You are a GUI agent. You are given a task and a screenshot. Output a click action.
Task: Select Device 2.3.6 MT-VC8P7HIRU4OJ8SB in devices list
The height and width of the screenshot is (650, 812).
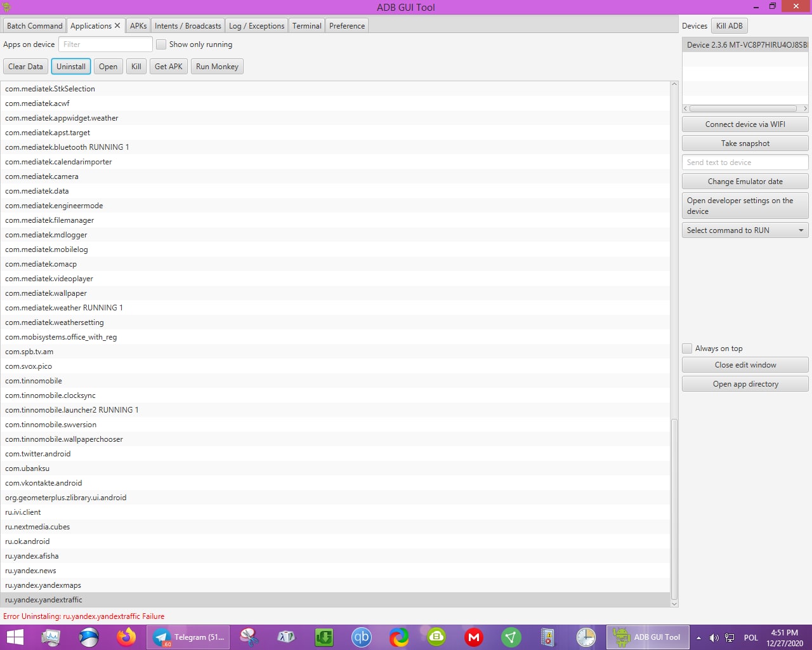click(745, 45)
